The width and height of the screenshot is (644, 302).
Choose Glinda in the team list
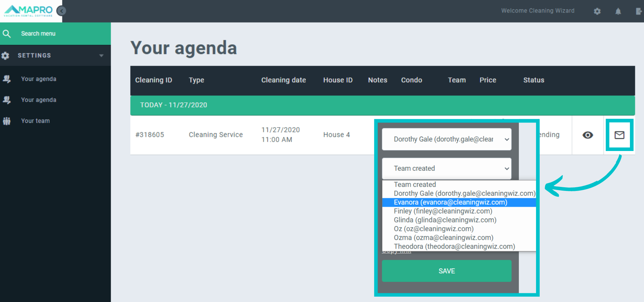point(445,220)
